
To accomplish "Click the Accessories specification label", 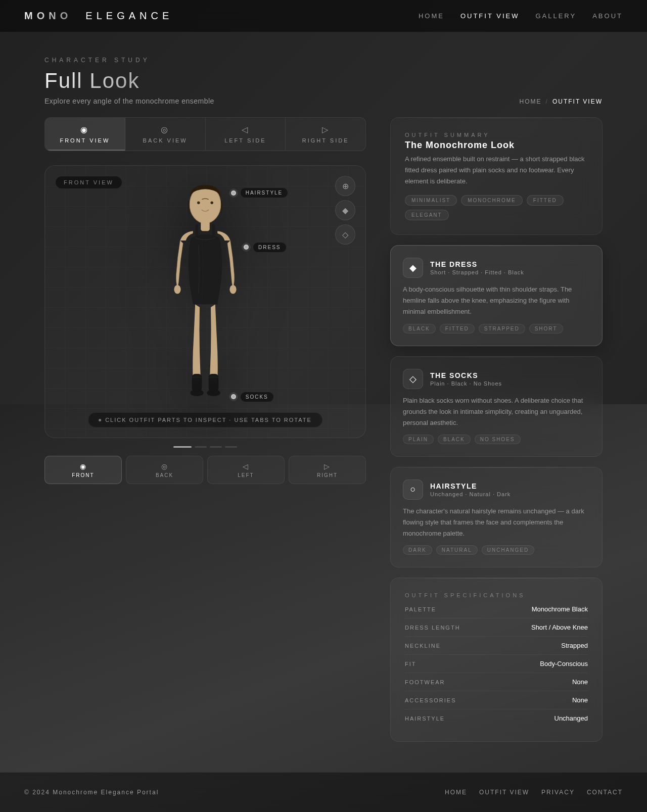I will tap(430, 700).
